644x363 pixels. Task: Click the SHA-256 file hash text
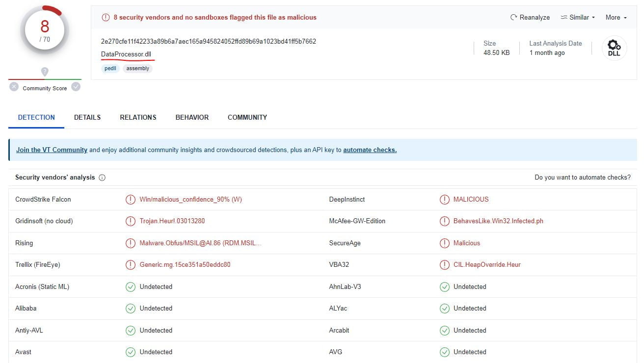coord(208,41)
